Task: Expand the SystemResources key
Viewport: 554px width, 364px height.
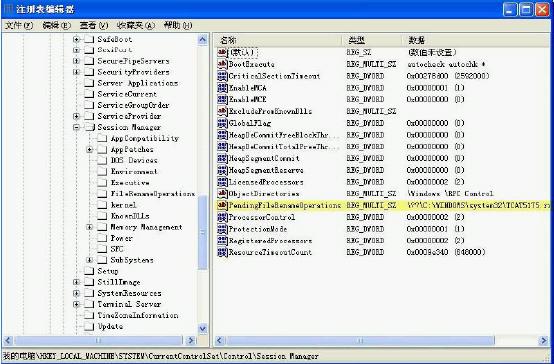Action: [x=76, y=293]
